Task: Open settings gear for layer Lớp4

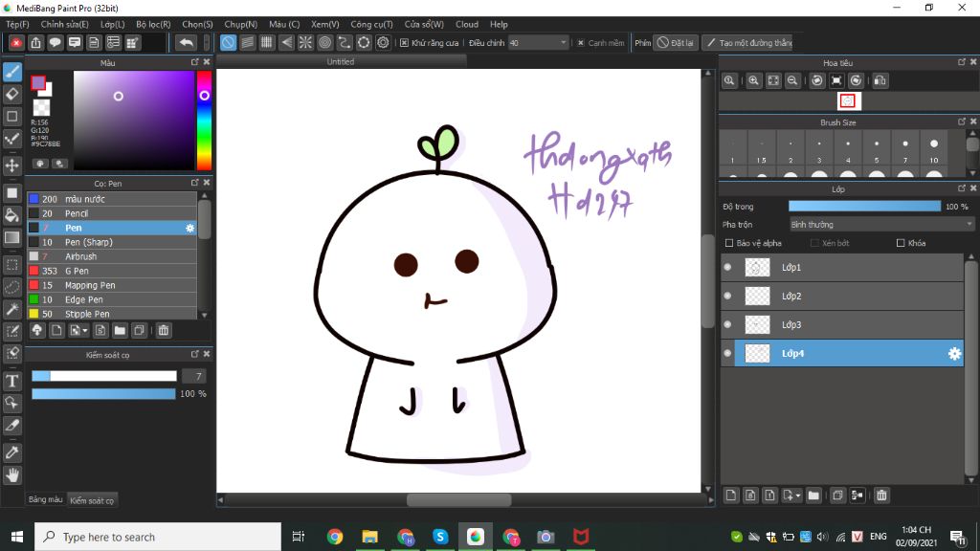Action: [953, 354]
